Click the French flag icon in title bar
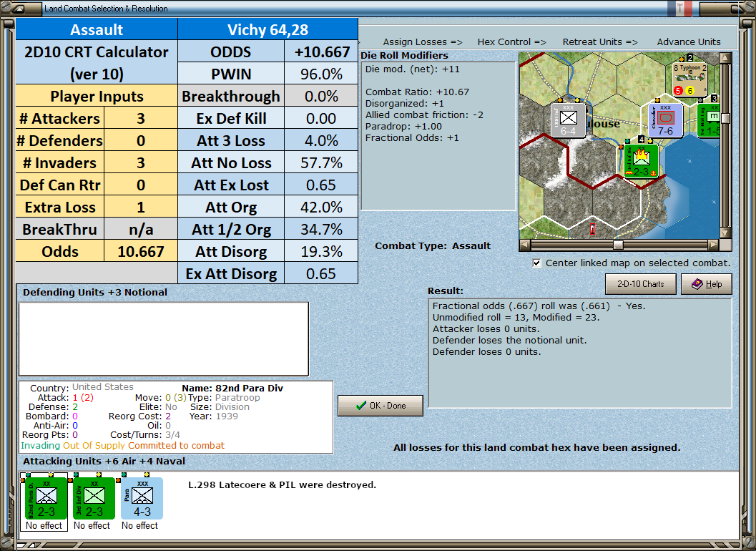This screenshot has height=551, width=756. (679, 8)
